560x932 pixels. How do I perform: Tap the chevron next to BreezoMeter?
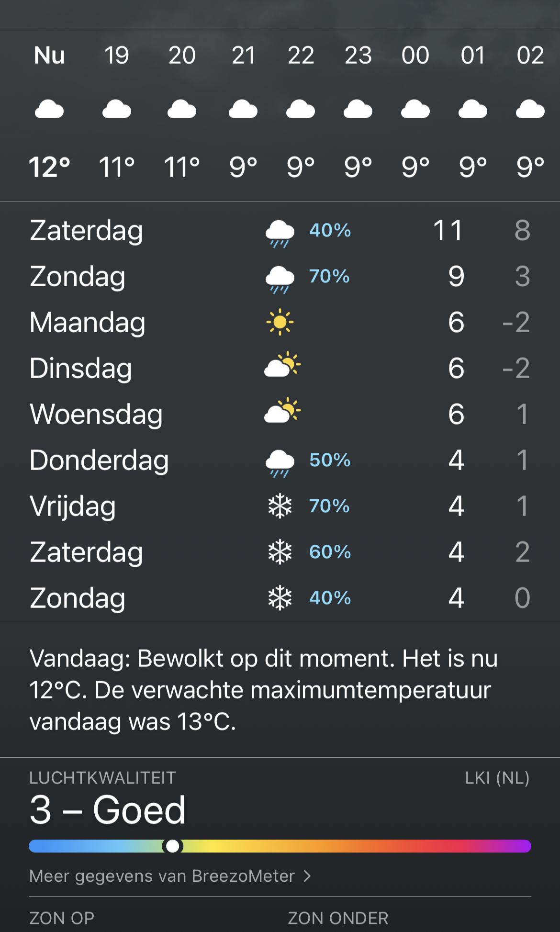tap(307, 876)
